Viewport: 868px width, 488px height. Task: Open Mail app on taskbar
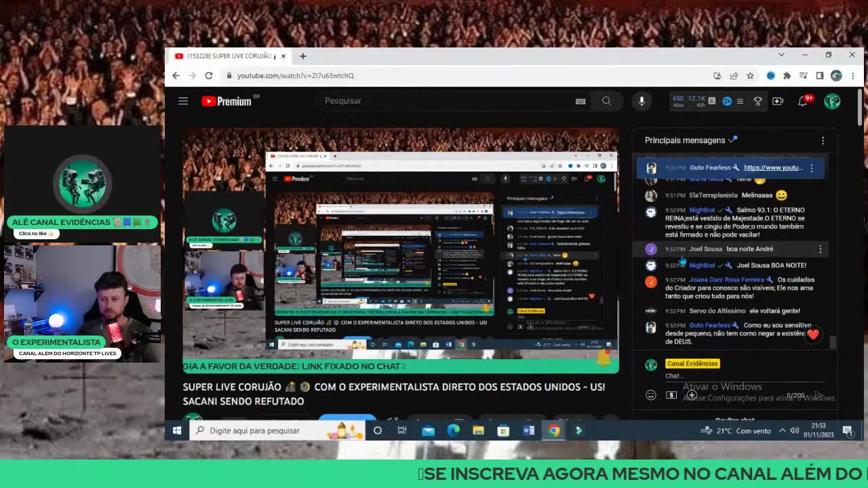point(428,430)
